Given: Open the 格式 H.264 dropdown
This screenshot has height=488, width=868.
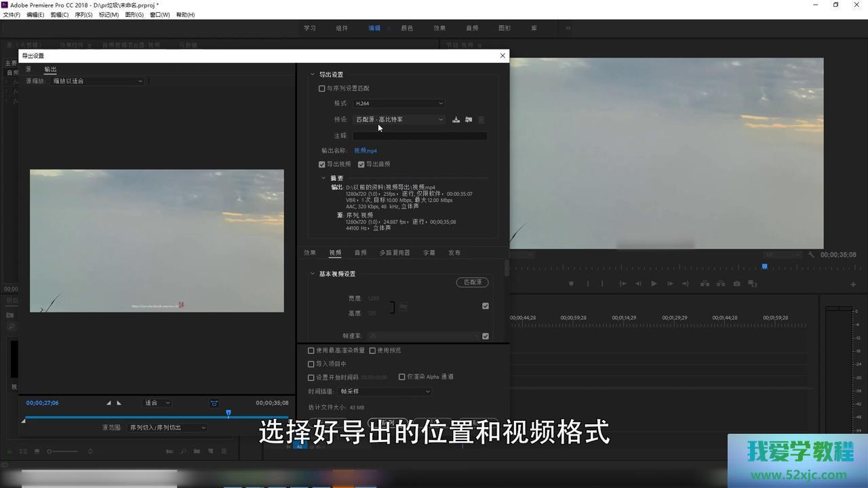Looking at the screenshot, I should 399,104.
